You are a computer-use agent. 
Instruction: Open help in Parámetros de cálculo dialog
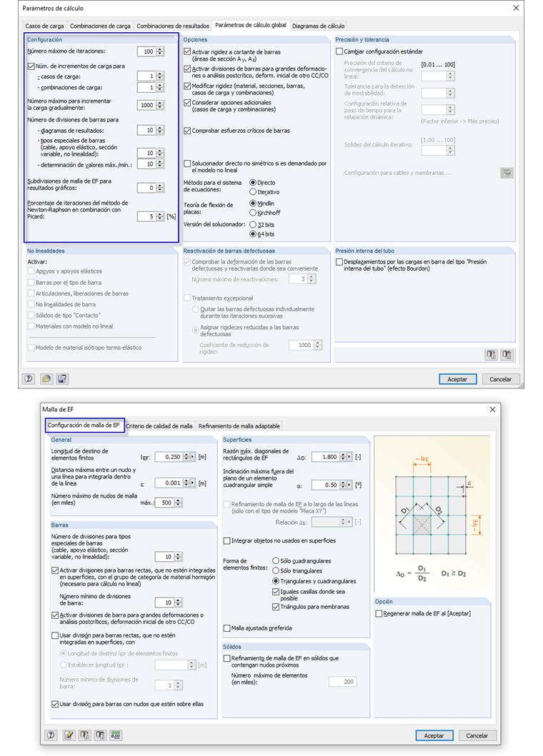[29, 379]
